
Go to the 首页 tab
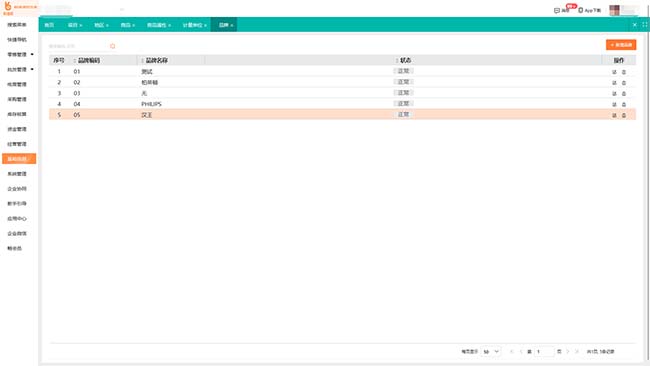[49, 25]
